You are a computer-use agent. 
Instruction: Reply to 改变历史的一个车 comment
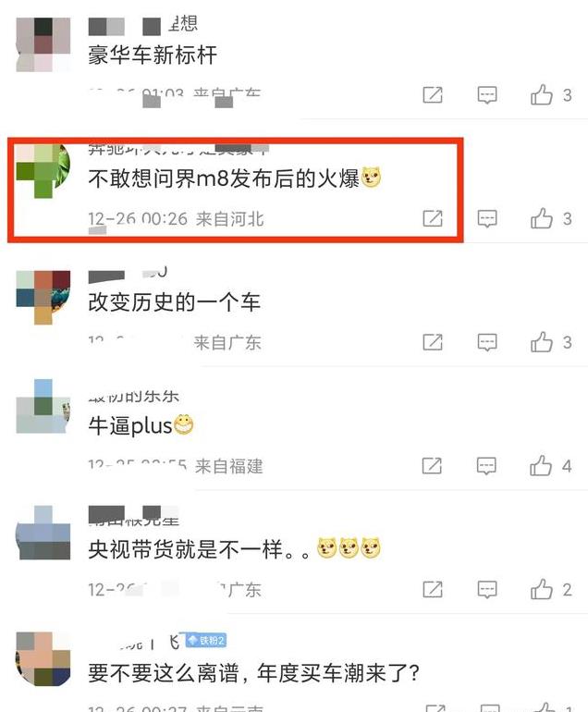[x=486, y=342]
